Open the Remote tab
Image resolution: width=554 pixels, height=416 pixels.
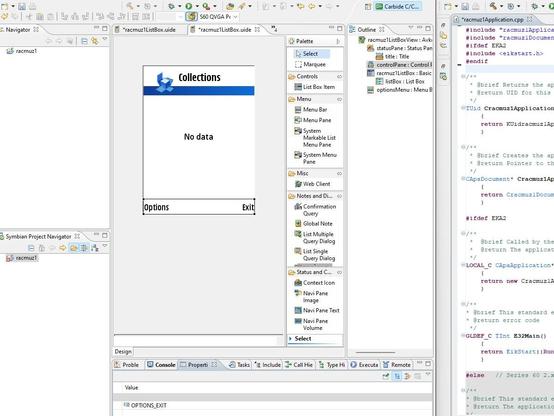pyautogui.click(x=397, y=365)
